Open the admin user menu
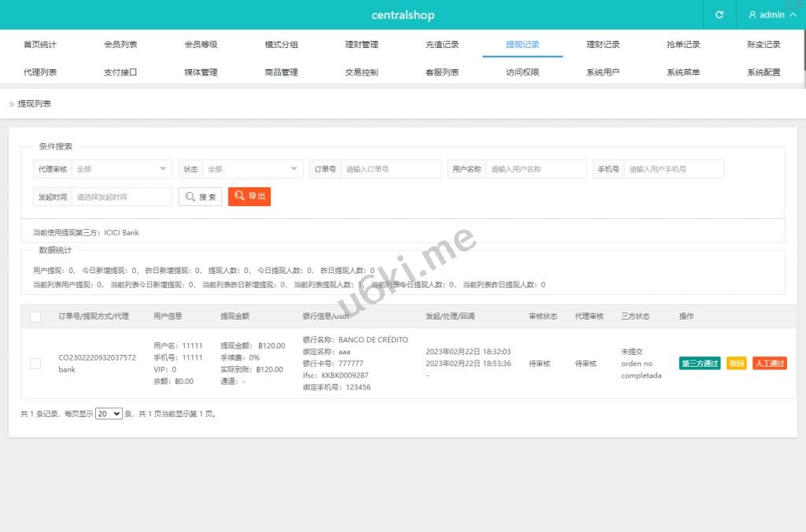 (771, 15)
